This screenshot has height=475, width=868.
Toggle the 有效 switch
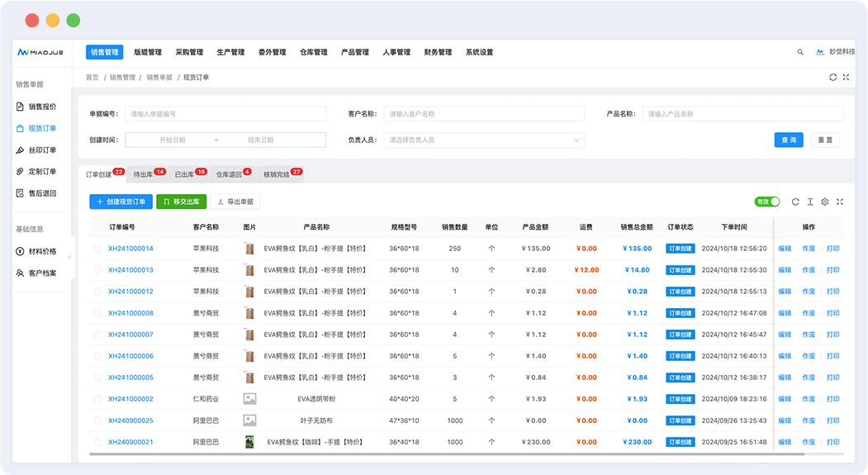[767, 202]
